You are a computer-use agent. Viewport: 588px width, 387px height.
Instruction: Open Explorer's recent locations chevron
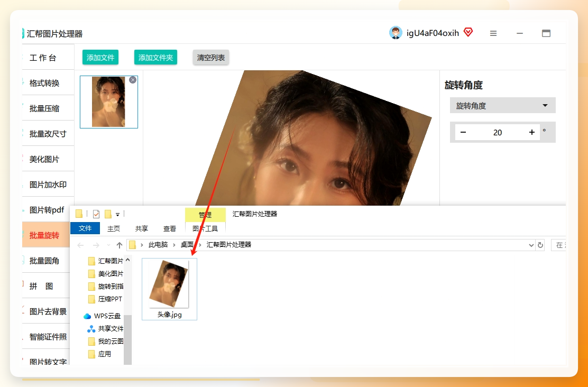pos(108,245)
